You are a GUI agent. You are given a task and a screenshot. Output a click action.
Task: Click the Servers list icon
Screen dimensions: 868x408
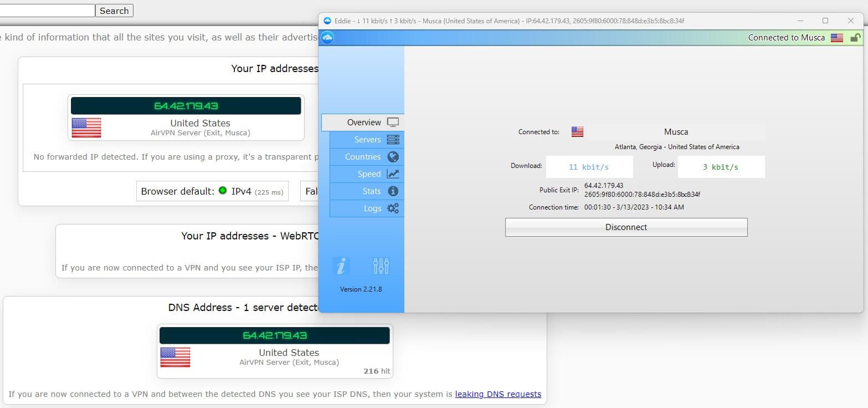[393, 140]
